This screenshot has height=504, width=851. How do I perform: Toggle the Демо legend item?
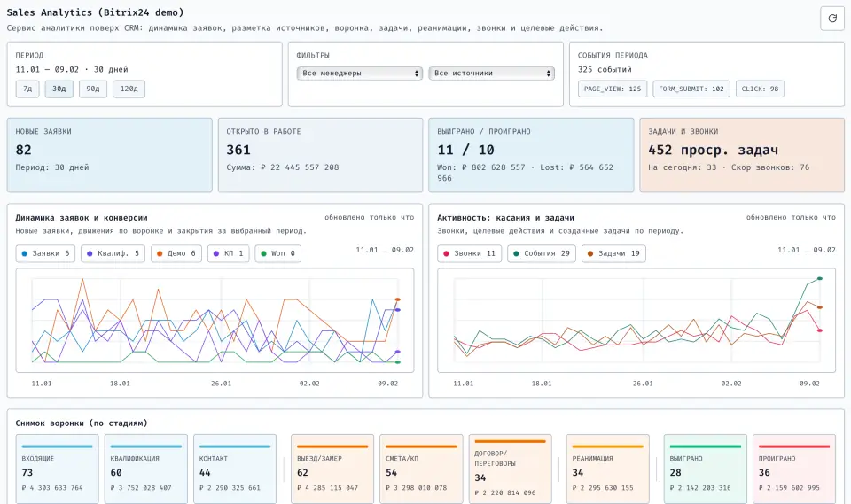(176, 253)
